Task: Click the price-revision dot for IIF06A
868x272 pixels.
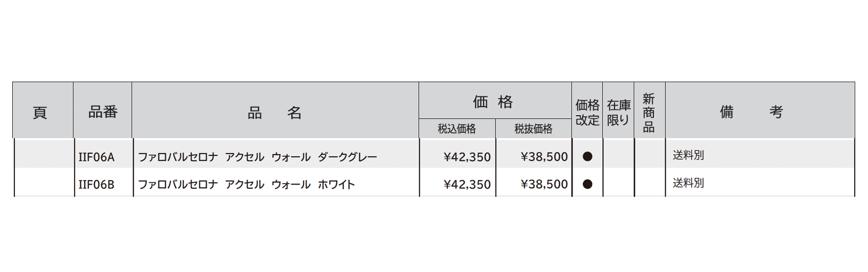Action: 587,157
